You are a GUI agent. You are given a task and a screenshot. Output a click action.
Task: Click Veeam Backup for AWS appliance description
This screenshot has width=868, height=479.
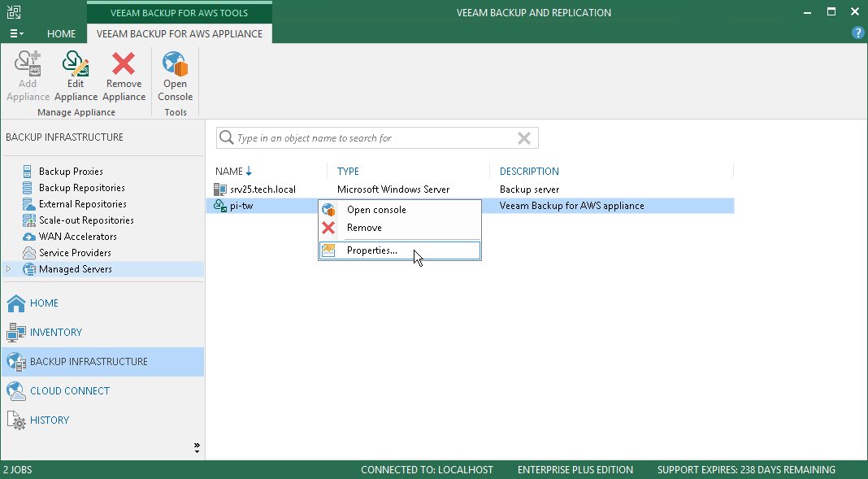point(572,206)
